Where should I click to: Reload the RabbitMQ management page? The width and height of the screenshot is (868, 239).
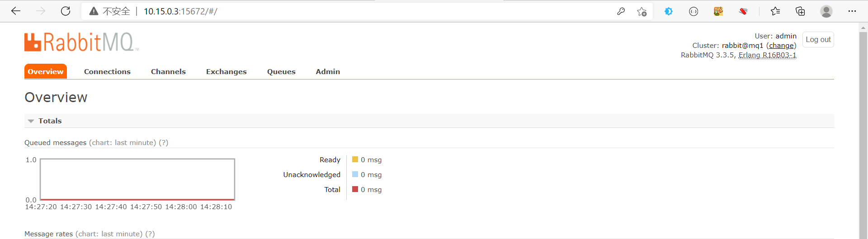coord(66,11)
